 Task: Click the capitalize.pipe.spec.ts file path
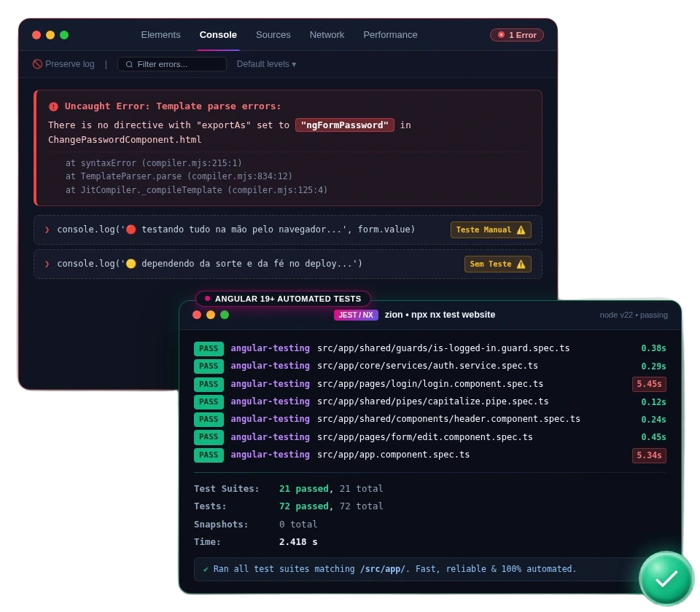[x=432, y=401]
